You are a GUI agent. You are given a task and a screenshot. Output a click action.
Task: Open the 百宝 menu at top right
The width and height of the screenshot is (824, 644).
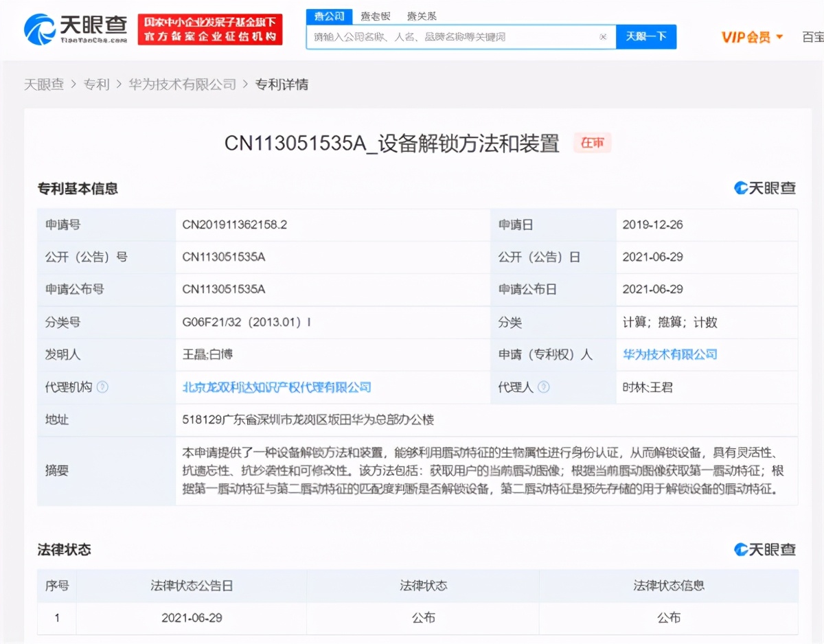812,37
